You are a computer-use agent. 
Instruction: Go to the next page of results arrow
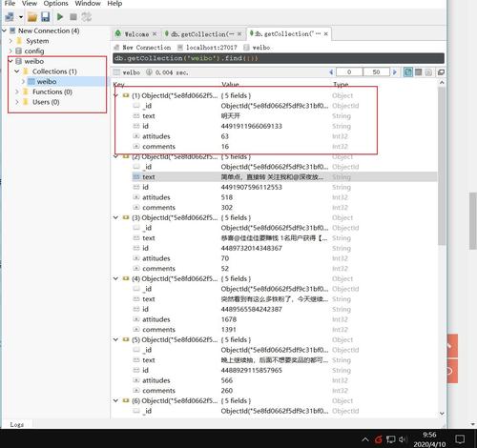point(395,72)
